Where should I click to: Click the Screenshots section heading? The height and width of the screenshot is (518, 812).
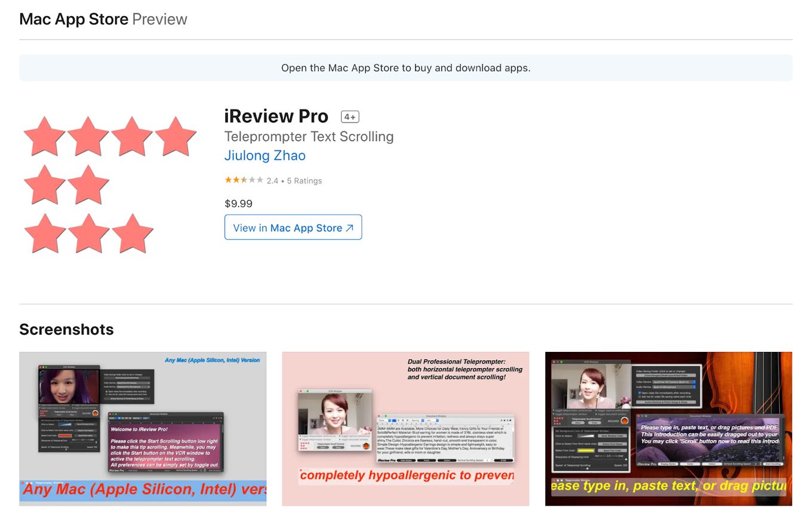tap(66, 329)
